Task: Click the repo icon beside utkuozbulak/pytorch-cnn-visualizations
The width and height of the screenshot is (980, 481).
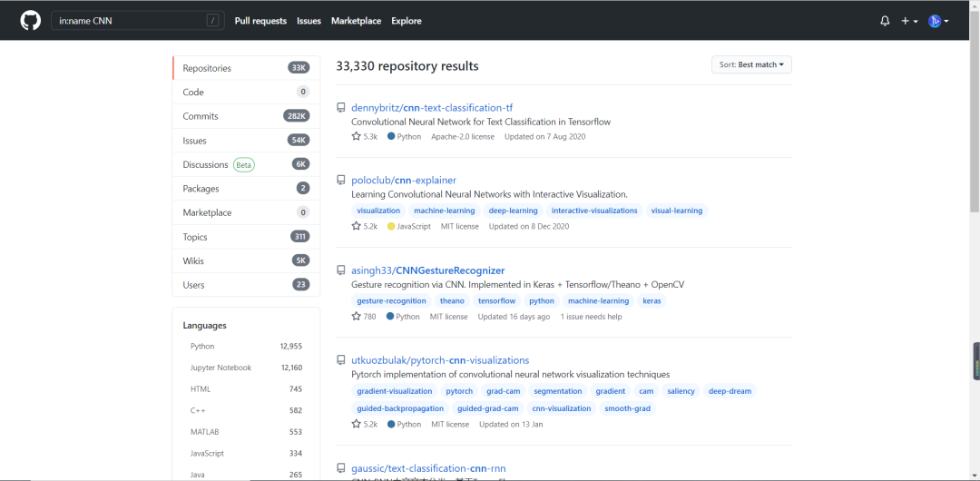Action: pos(341,360)
